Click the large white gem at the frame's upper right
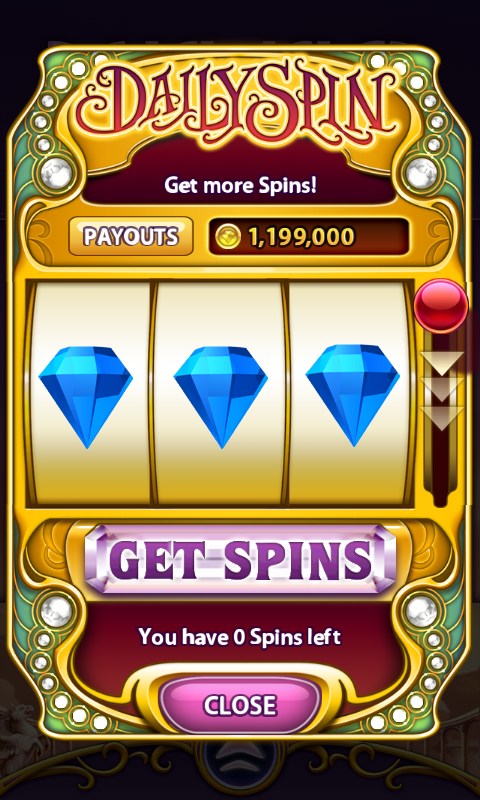The height and width of the screenshot is (800, 480). pyautogui.click(x=421, y=173)
